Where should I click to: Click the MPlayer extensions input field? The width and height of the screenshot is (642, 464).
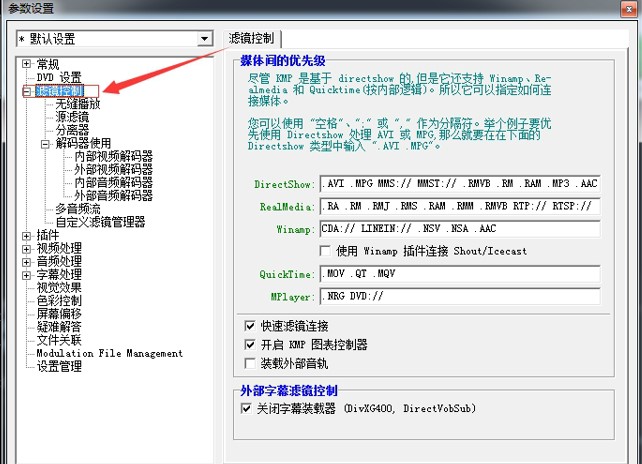[x=460, y=296]
